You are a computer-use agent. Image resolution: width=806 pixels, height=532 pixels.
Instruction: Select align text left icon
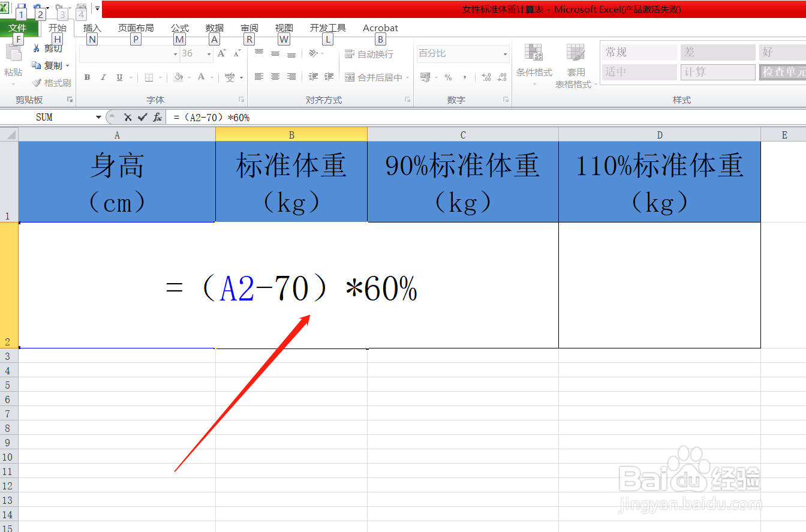coord(259,77)
